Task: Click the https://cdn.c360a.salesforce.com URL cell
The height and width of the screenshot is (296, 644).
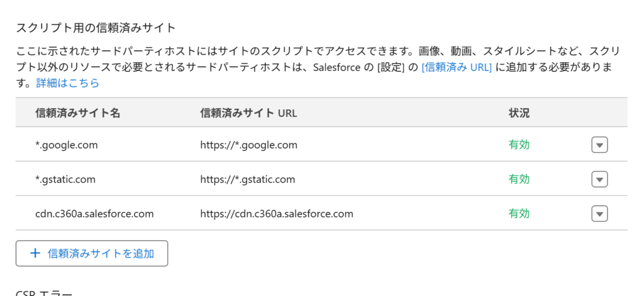Action: coord(277,214)
